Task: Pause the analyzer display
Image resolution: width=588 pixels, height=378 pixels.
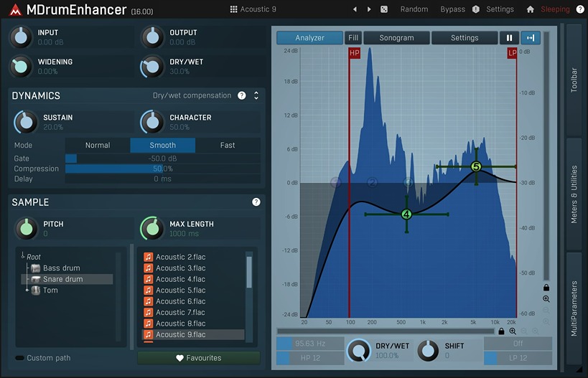Action: click(510, 38)
